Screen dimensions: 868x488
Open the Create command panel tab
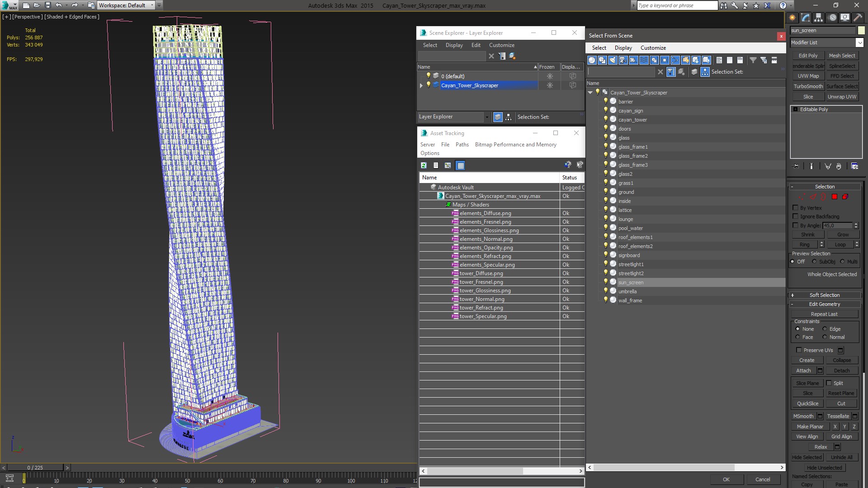[x=793, y=18]
